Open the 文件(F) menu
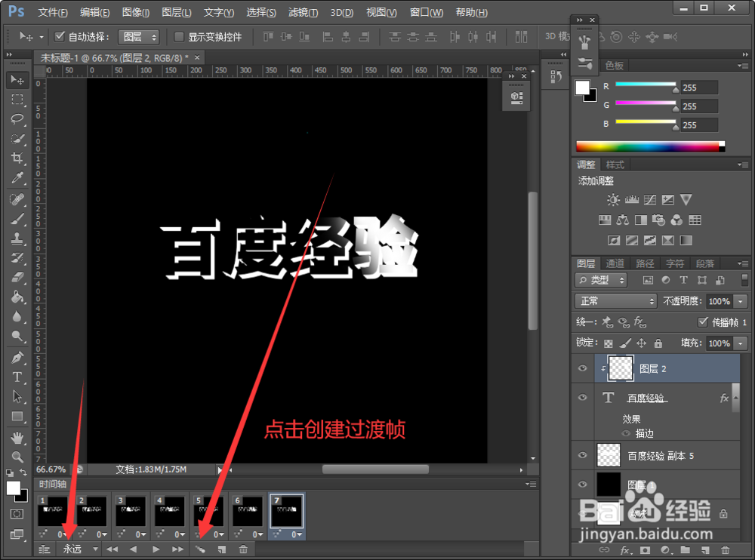Viewport: 755px width, 560px height. 53,13
